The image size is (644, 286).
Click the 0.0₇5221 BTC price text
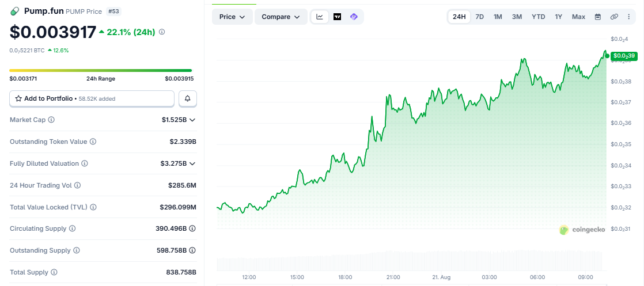click(x=27, y=51)
